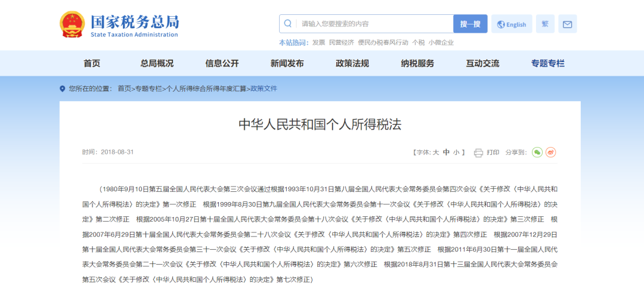Set font size to small (小)

pyautogui.click(x=456, y=153)
